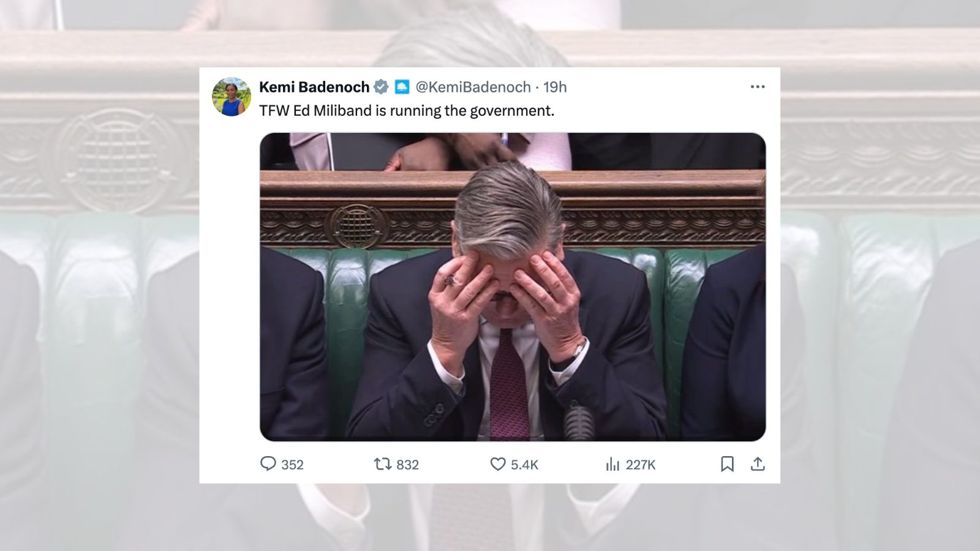This screenshot has height=551, width=980.
Task: Open the attached House of Commons photo
Action: tap(513, 287)
